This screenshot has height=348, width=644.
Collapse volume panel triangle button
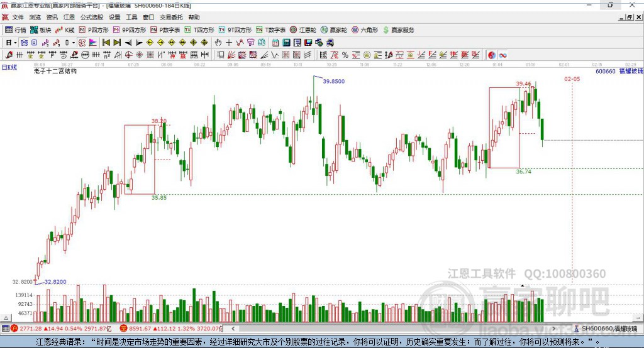[6, 318]
